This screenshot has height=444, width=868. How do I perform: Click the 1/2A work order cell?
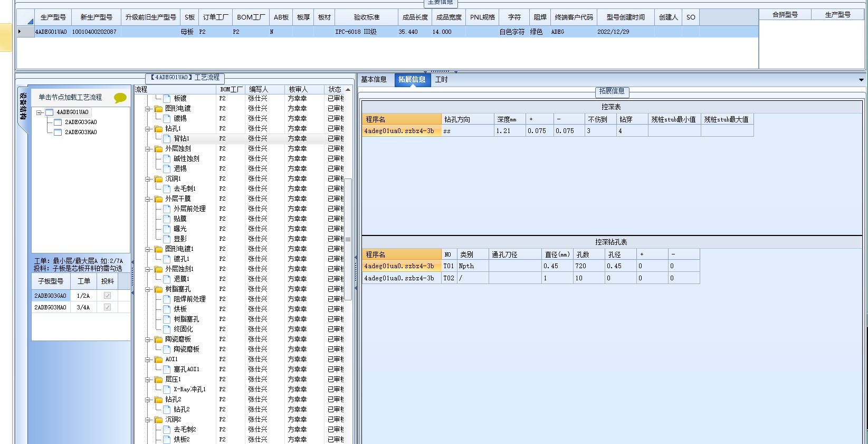point(83,296)
